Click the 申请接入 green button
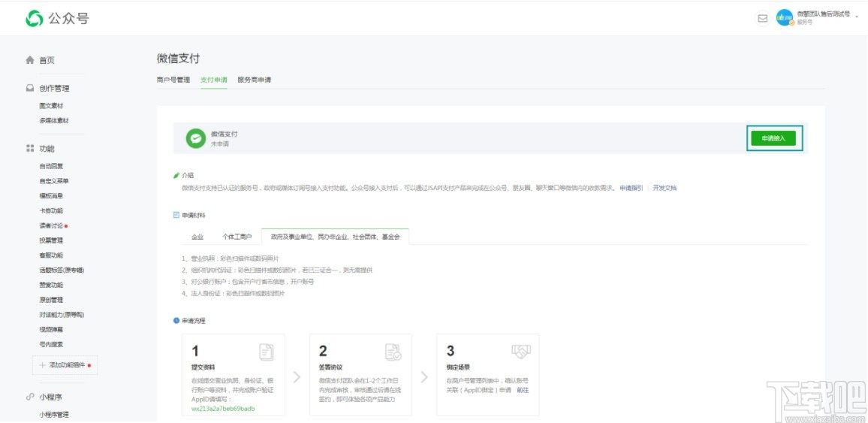The height and width of the screenshot is (423, 868). [773, 138]
